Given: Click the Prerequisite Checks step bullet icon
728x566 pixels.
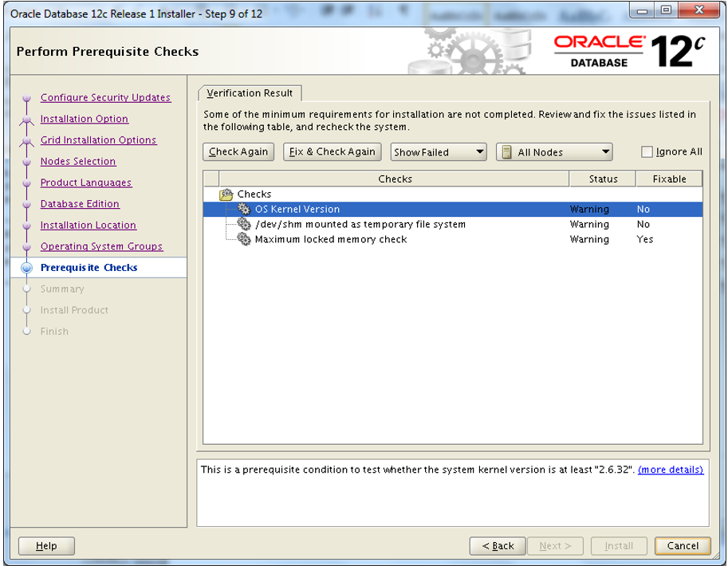Looking at the screenshot, I should (x=27, y=267).
